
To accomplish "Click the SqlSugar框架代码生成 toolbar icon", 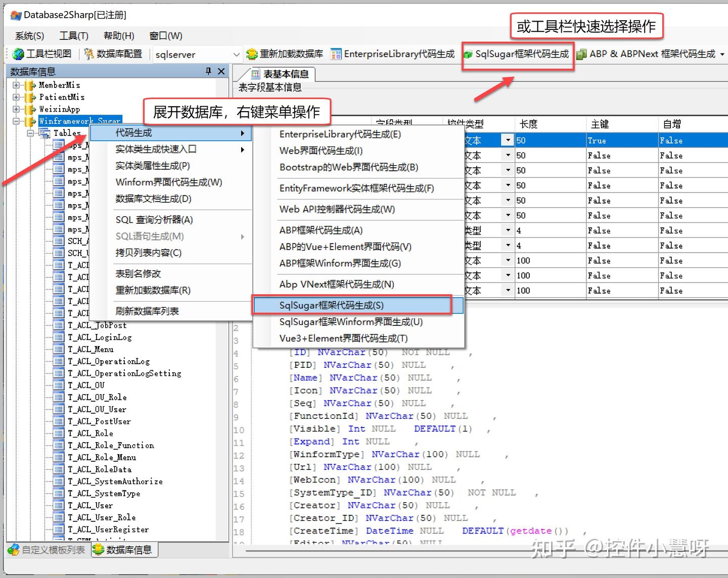I will point(468,54).
